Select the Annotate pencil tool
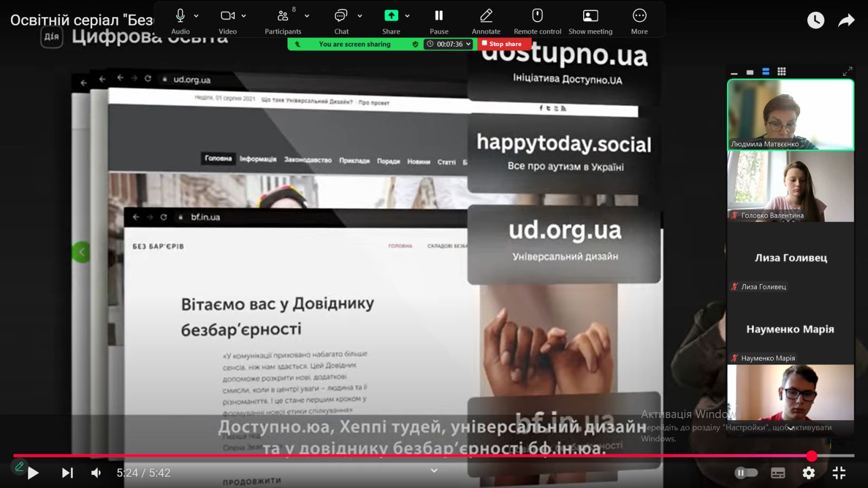 click(486, 16)
